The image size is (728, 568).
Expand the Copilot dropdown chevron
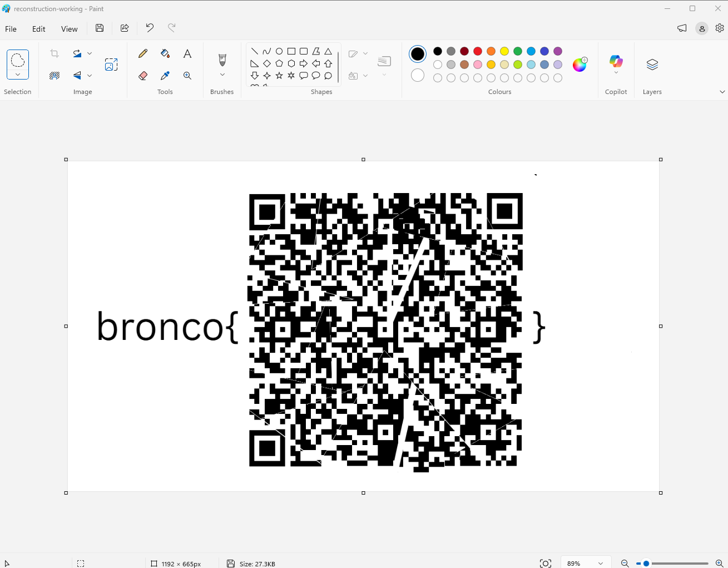pos(616,72)
